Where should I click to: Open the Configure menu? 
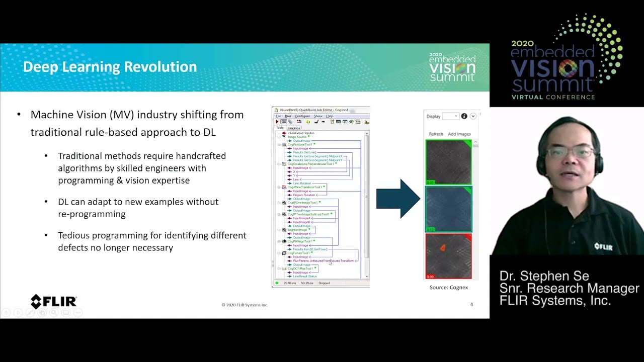302,116
